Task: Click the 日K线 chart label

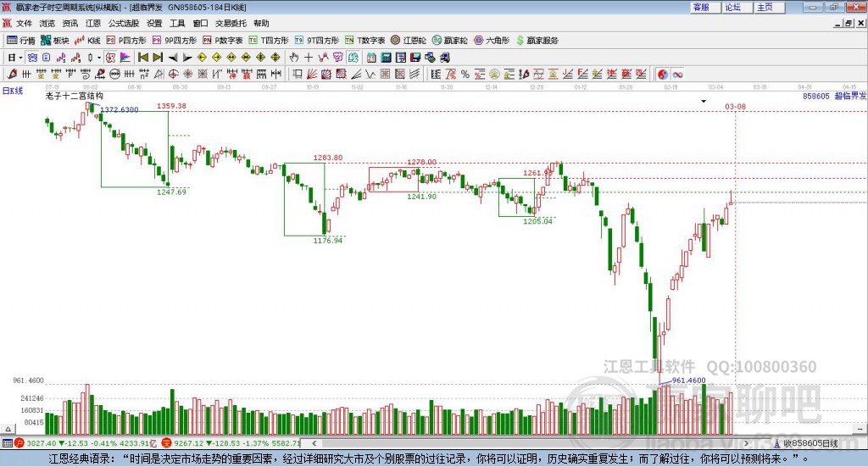Action: (13, 91)
